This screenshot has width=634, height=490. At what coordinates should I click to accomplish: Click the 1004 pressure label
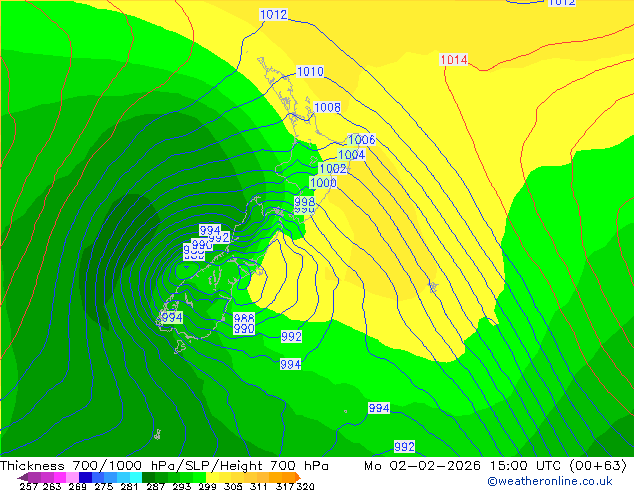[351, 154]
